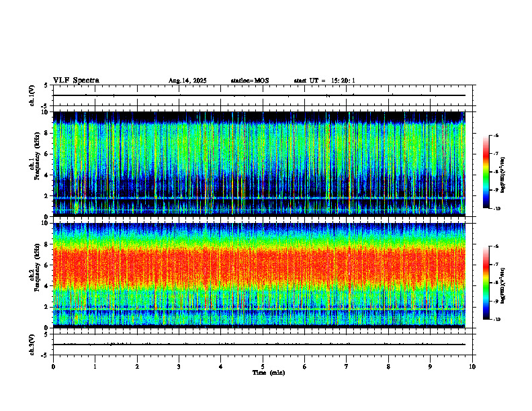Click the ch.2 frequency tick "6"
The image size is (532, 411).
tap(46, 265)
